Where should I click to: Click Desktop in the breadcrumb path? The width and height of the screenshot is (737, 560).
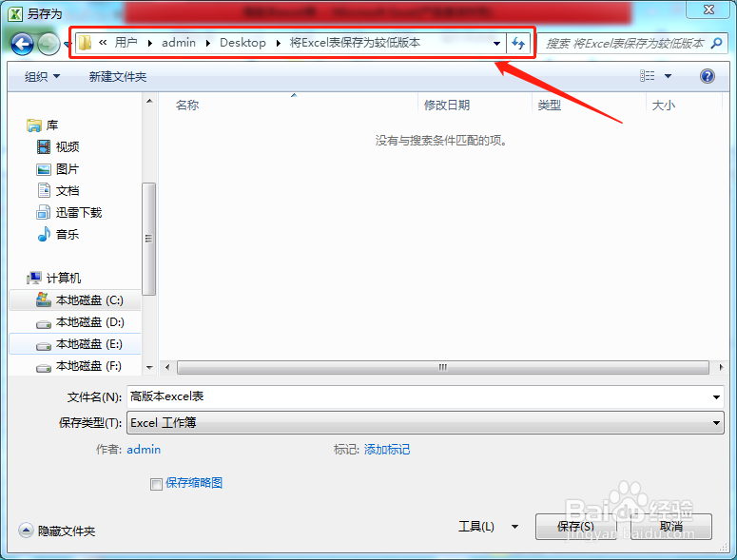click(242, 43)
